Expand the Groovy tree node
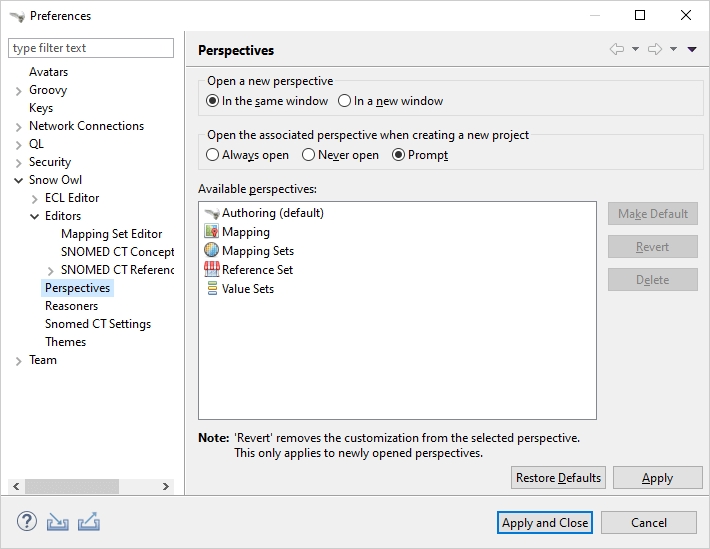The image size is (710, 549). 19,91
